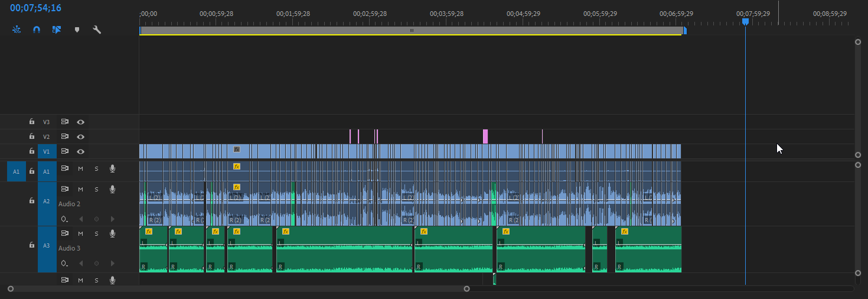Toggle linked selection in timeline
Screen dimensions: 868x299
57,30
